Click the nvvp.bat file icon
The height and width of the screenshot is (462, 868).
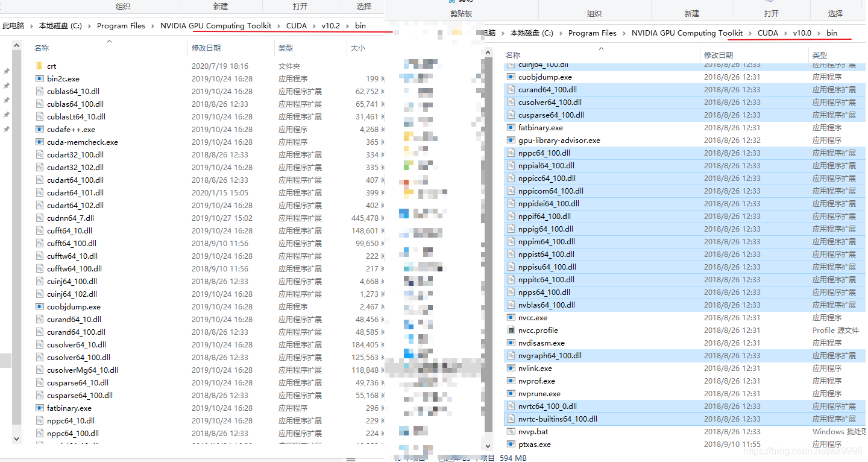coord(511,431)
